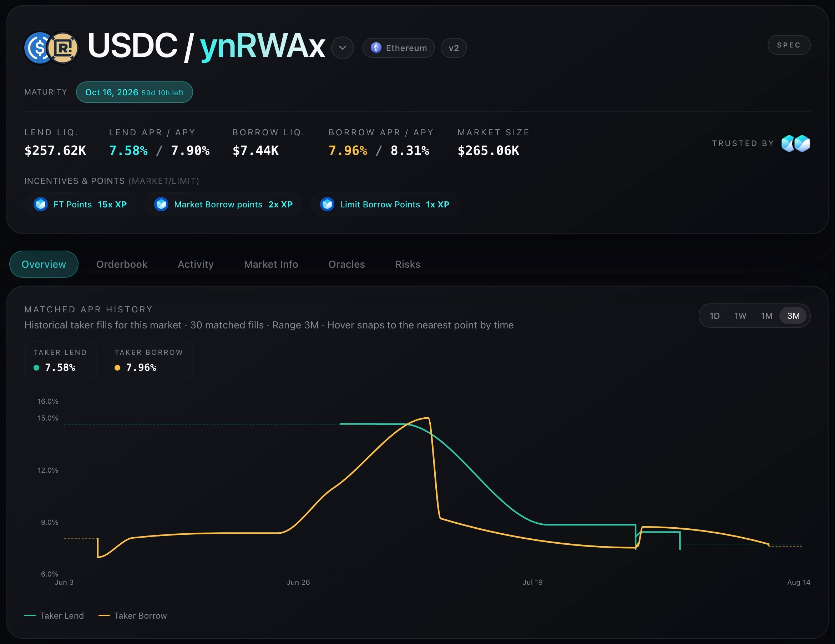This screenshot has width=835, height=644.
Task: Click the 7.90% lend APY value
Action: (x=190, y=151)
